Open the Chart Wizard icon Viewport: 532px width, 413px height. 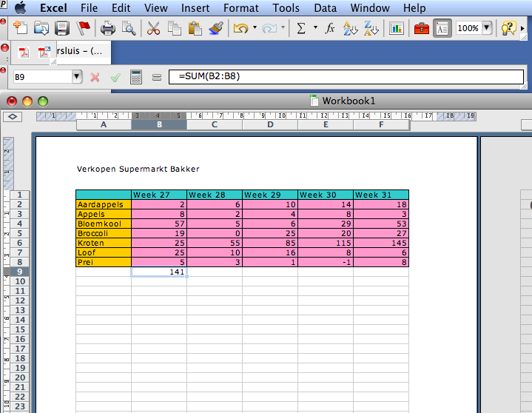[x=397, y=28]
